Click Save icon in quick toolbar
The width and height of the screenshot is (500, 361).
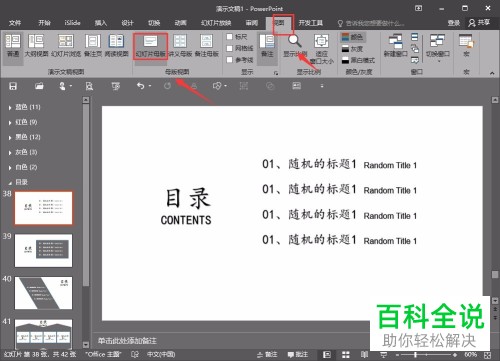point(13,86)
